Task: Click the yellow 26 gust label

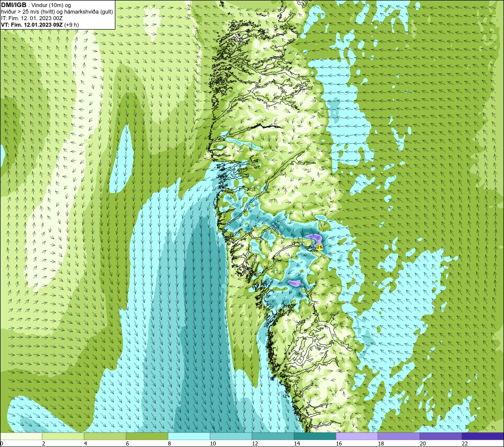Action: point(320,247)
